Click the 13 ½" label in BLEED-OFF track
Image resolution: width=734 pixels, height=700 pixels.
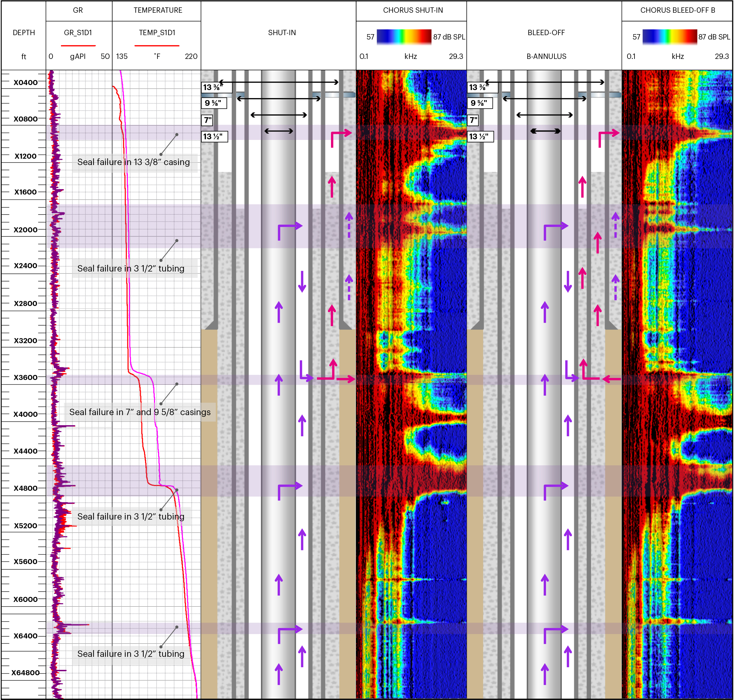tap(480, 137)
